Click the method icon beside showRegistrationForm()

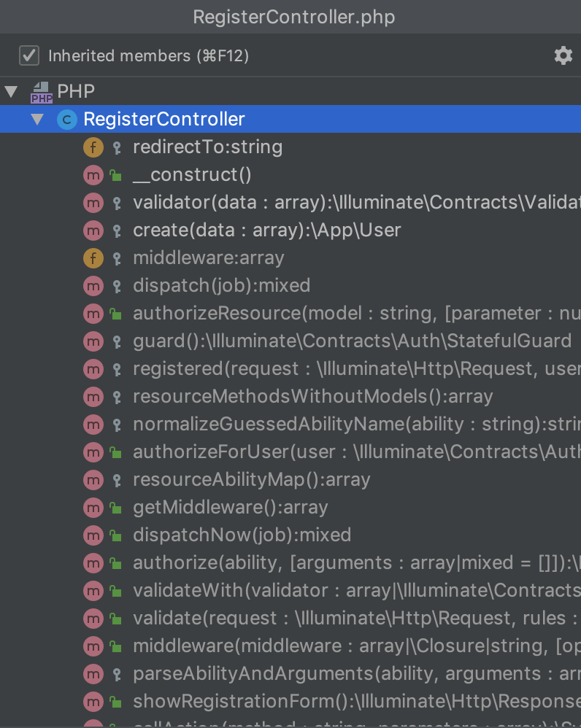point(93,702)
